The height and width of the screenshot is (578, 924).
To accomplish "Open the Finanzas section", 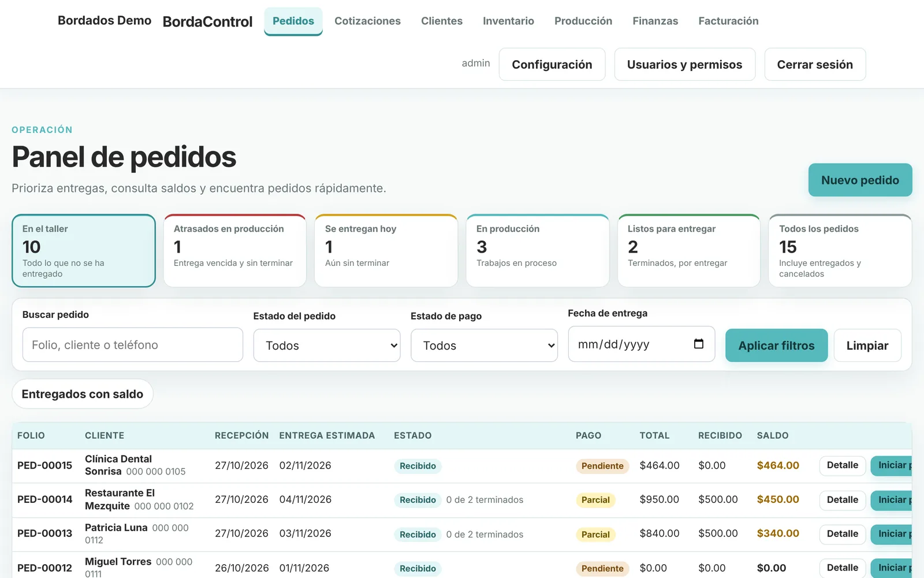I will (x=655, y=21).
